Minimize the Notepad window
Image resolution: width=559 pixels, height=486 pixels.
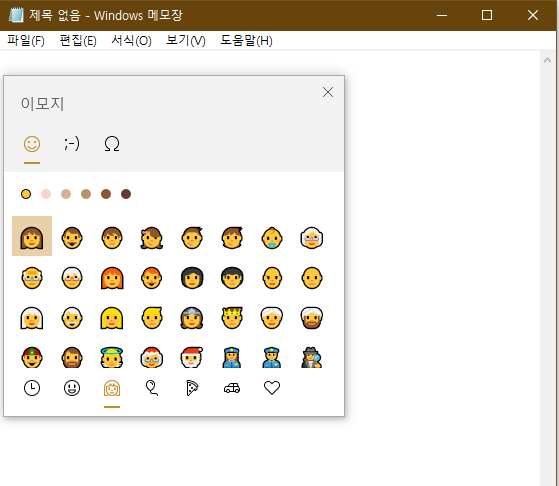442,15
